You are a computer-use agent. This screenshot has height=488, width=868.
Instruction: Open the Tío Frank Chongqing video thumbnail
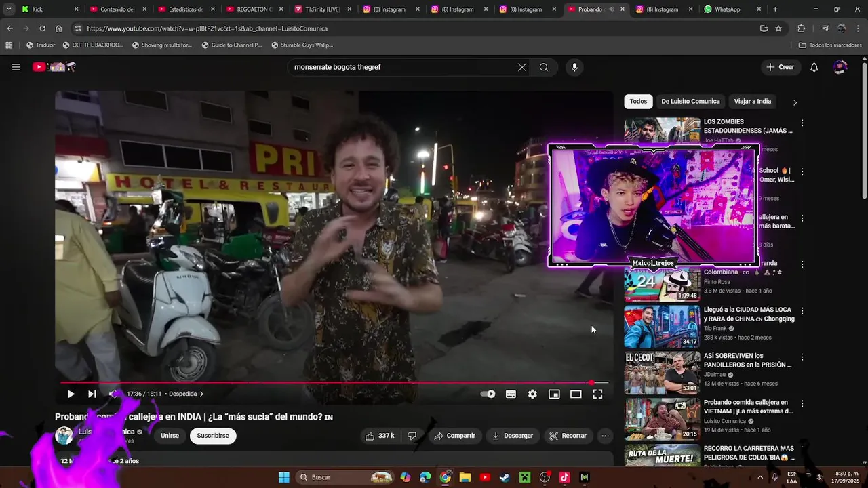point(662,326)
